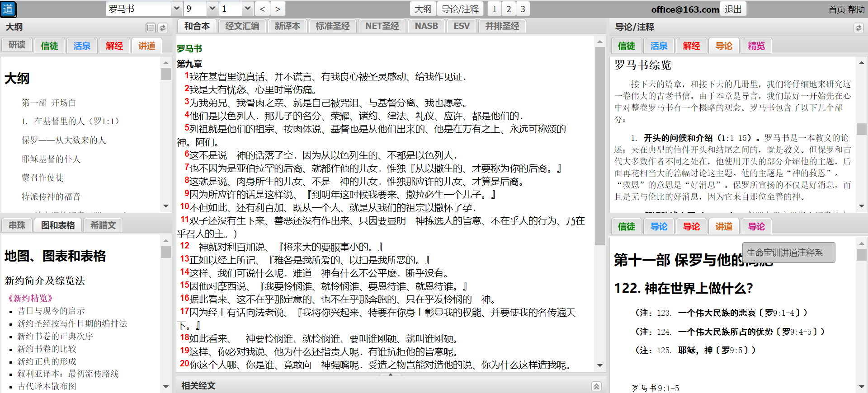This screenshot has width=868, height=393.
Task: Toggle the 导论/注释 panel button in top bar
Action: click(460, 9)
